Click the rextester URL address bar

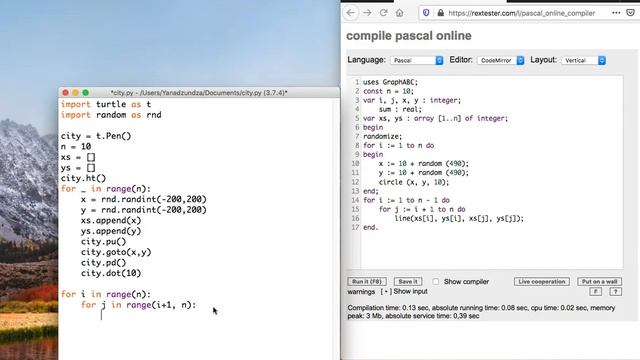pos(521,13)
